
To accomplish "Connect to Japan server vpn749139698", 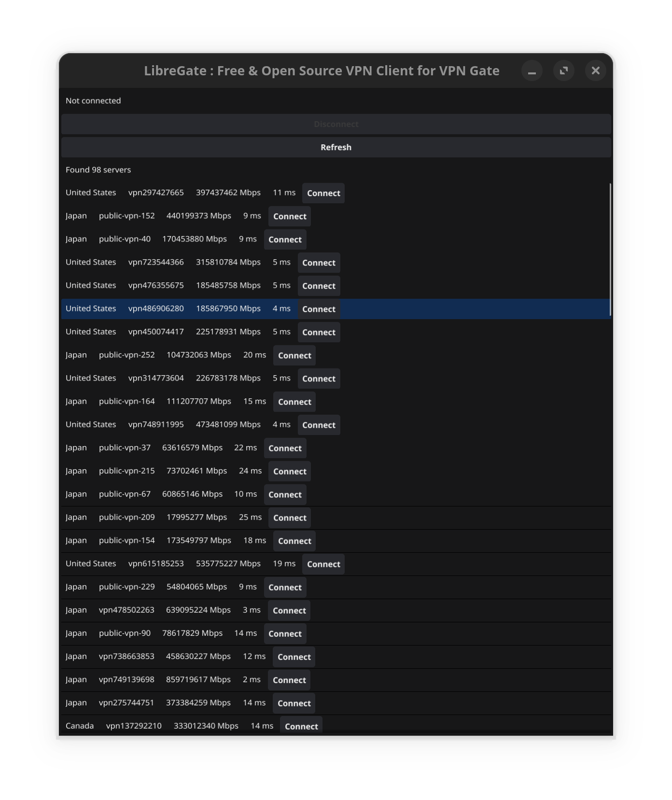I will [x=289, y=680].
